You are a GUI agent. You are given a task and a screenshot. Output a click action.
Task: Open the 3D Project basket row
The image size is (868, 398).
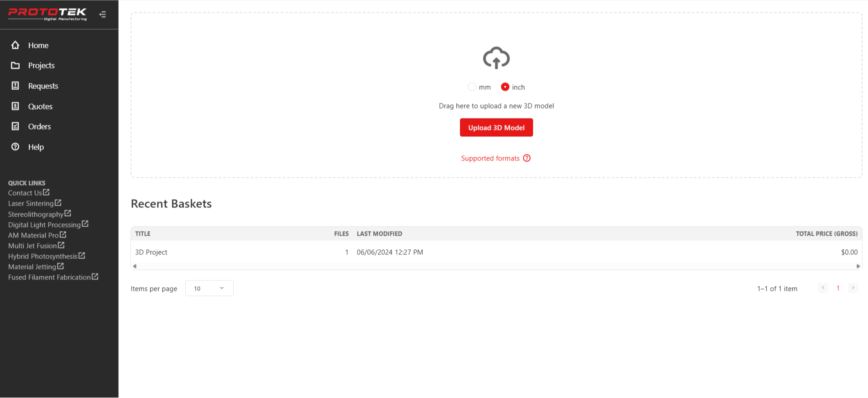point(496,252)
